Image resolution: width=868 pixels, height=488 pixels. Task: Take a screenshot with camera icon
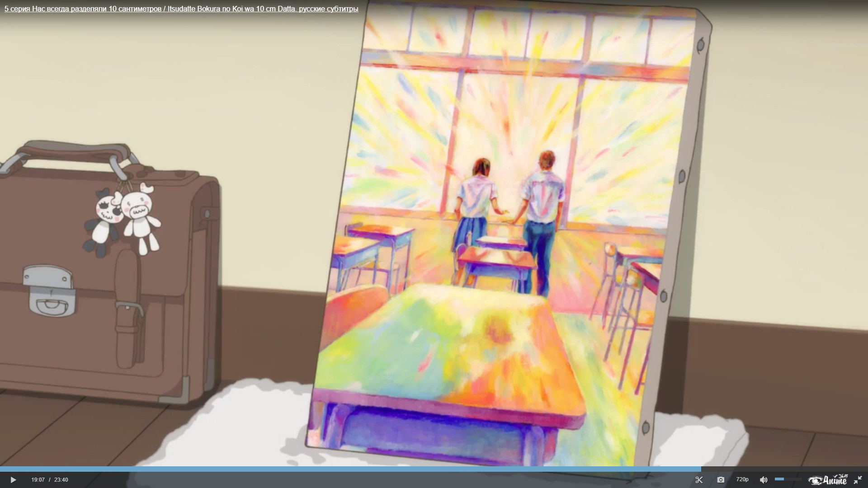(x=721, y=480)
